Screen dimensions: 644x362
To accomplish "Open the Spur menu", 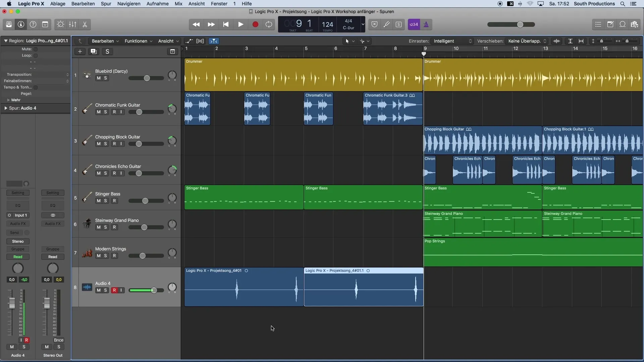I will pos(106,4).
